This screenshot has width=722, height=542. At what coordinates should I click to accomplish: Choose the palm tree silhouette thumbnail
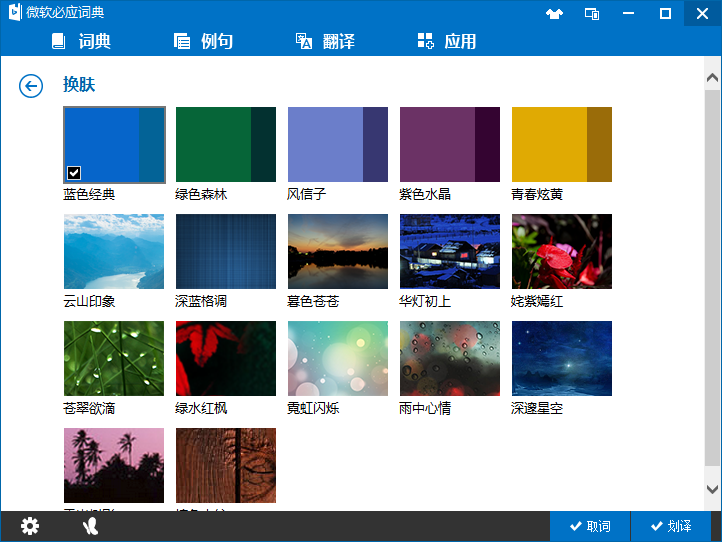tap(114, 465)
